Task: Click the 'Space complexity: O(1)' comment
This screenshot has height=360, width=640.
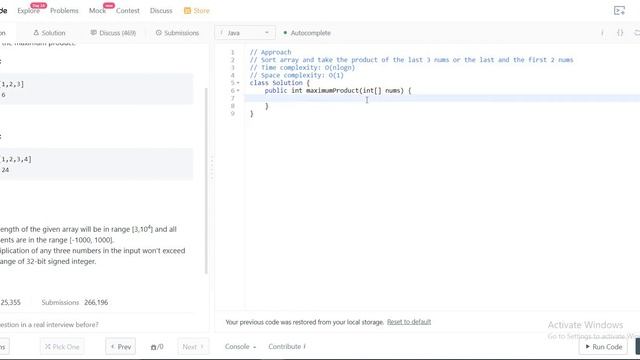Action: pyautogui.click(x=297, y=76)
